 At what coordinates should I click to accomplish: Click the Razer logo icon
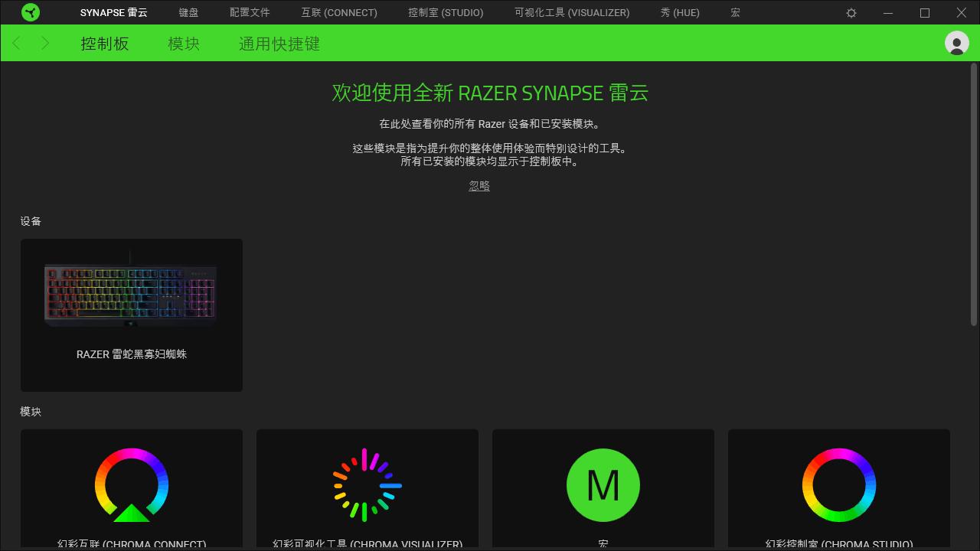tap(31, 12)
